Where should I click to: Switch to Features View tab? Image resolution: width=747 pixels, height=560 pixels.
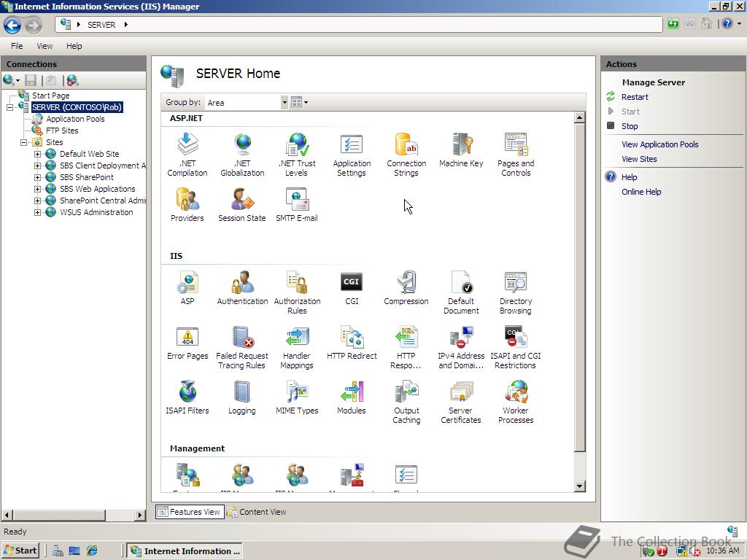pos(190,512)
